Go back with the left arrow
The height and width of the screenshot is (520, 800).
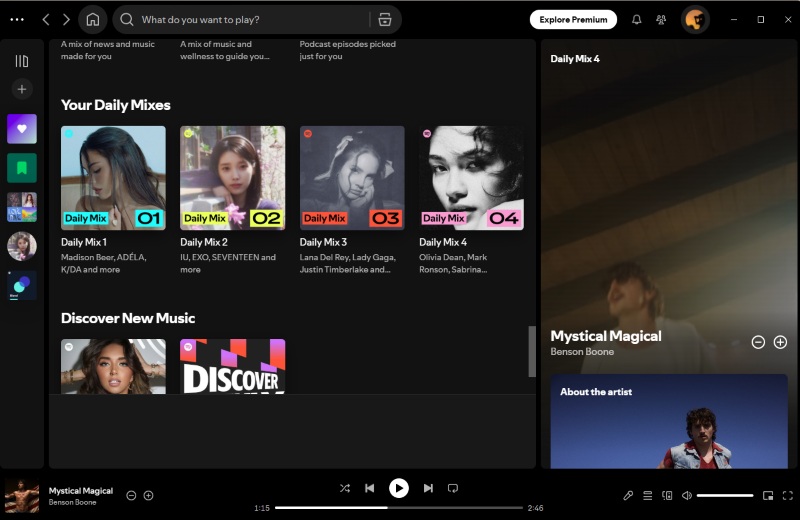tap(46, 19)
